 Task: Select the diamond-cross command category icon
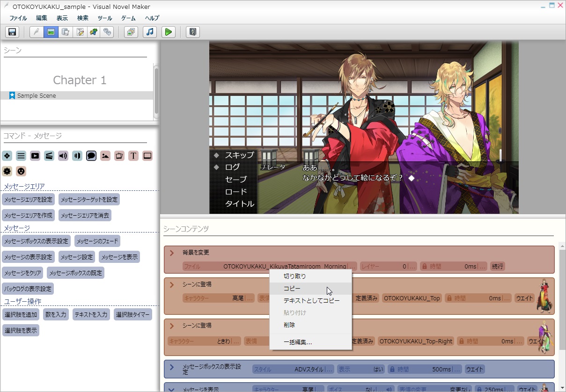tap(7, 156)
